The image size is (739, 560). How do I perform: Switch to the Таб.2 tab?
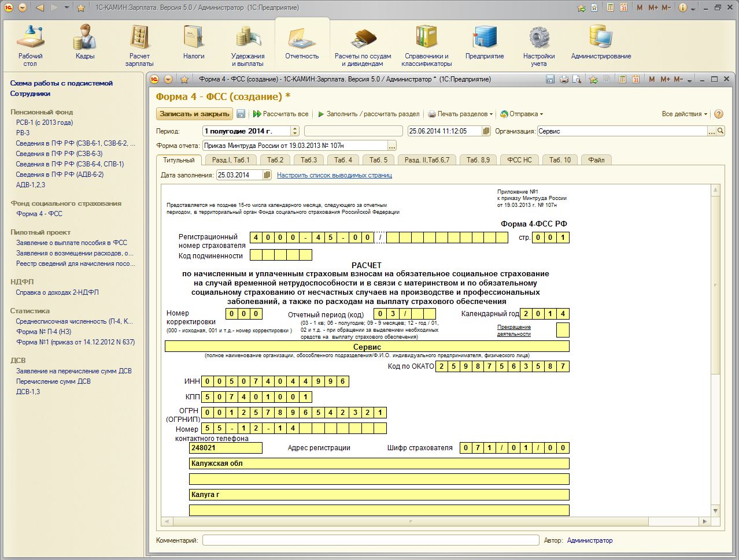coord(275,160)
